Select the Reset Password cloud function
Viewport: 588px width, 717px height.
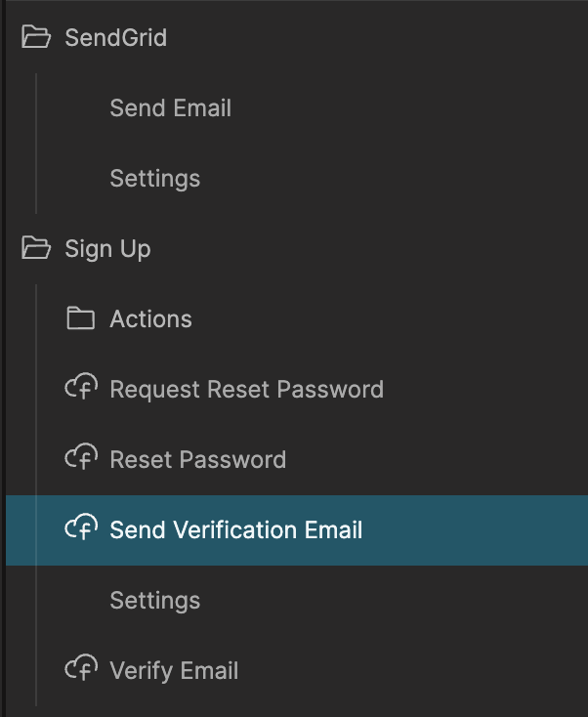click(x=197, y=460)
